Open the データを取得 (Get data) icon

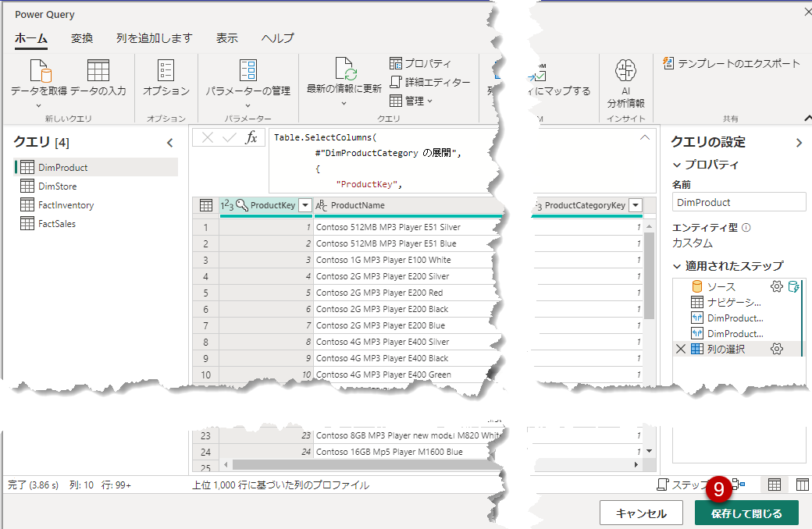[x=41, y=70]
